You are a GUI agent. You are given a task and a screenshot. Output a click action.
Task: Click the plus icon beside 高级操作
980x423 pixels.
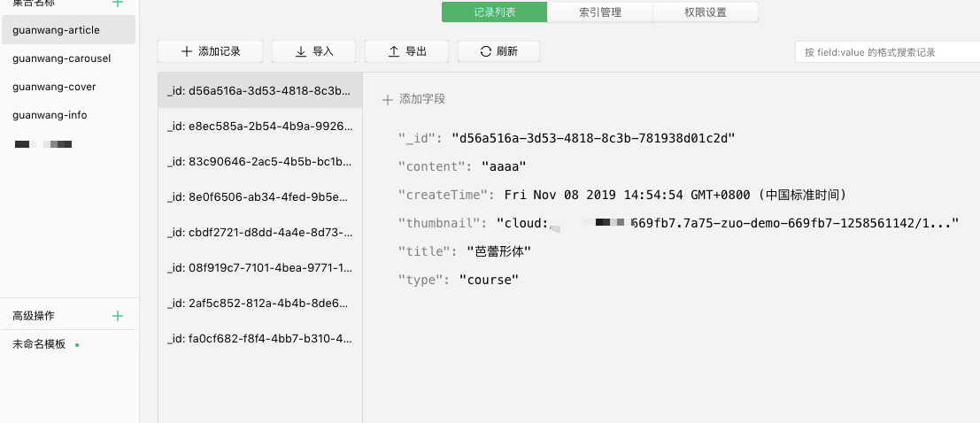click(x=118, y=316)
